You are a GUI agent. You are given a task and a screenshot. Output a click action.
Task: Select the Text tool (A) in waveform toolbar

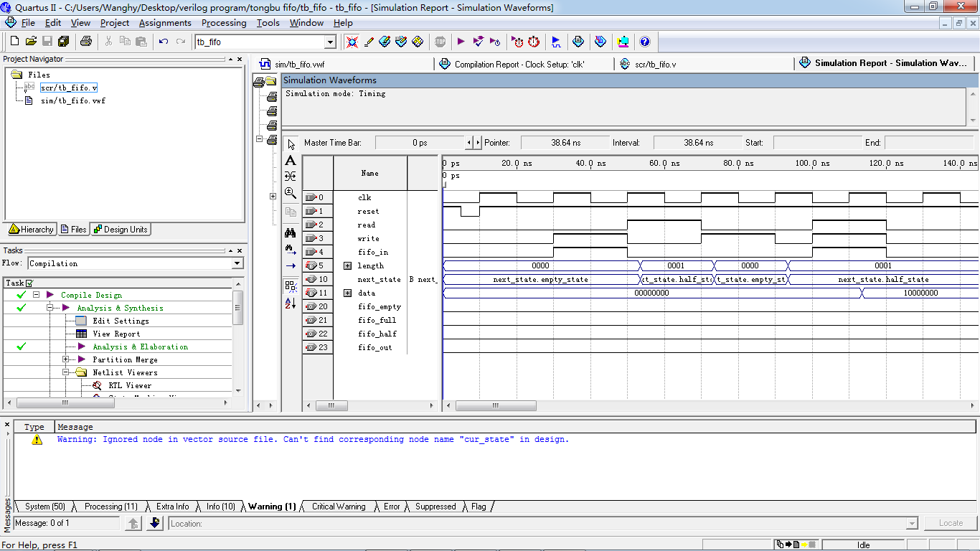click(291, 161)
